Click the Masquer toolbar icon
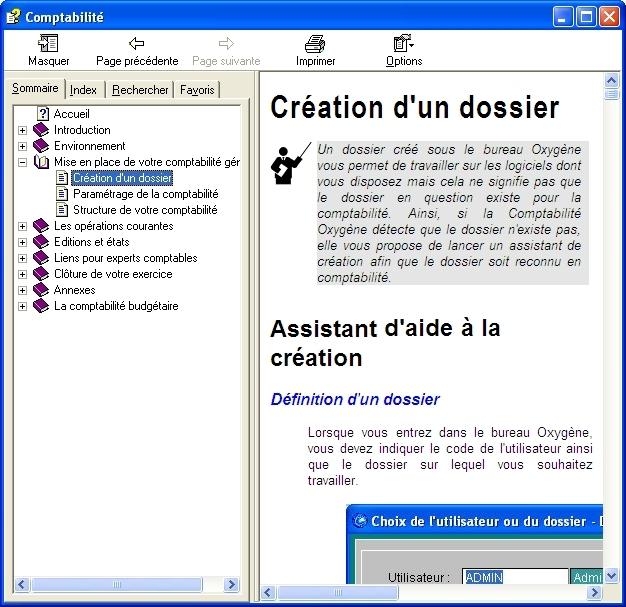The width and height of the screenshot is (626, 607). pos(48,43)
